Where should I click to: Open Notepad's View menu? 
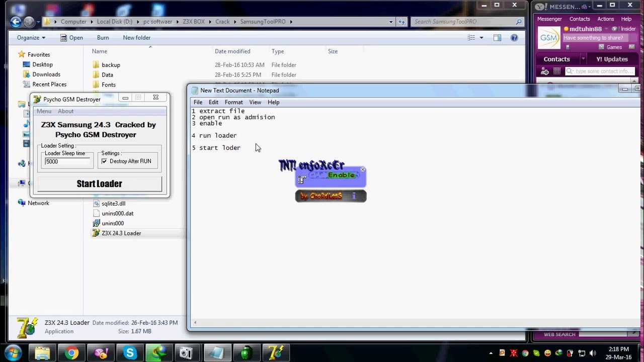pos(255,102)
